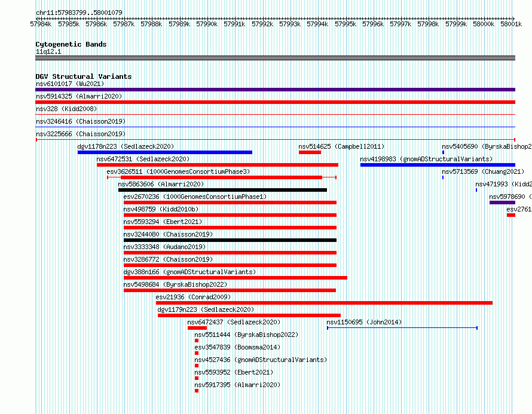Open dgv388n166 (gnomADStructuralVariants) label
The width and height of the screenshot is (532, 414).
tap(189, 272)
